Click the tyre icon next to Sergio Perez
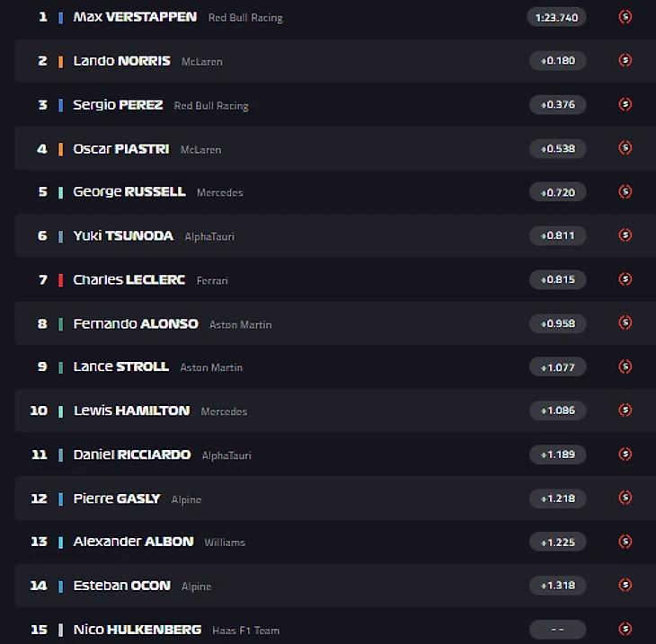This screenshot has height=644, width=656. [x=625, y=104]
